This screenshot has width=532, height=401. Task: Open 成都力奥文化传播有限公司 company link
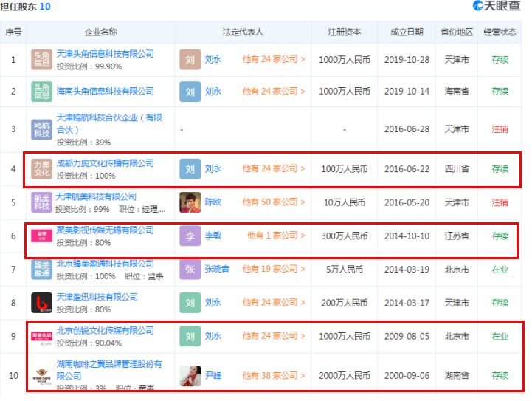click(x=106, y=163)
